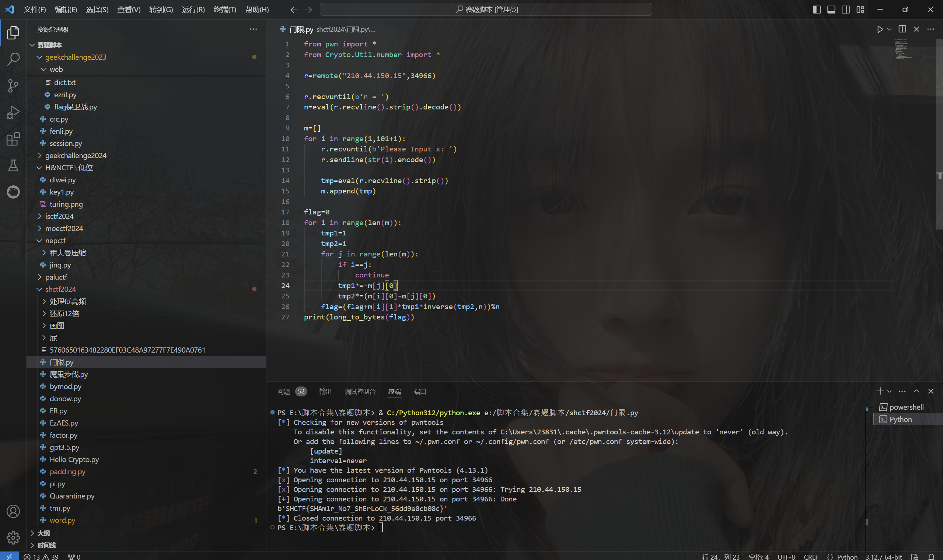Screen dimensions: 943x560
Task: Close the 门限.py editor tab
Action: [916, 29]
